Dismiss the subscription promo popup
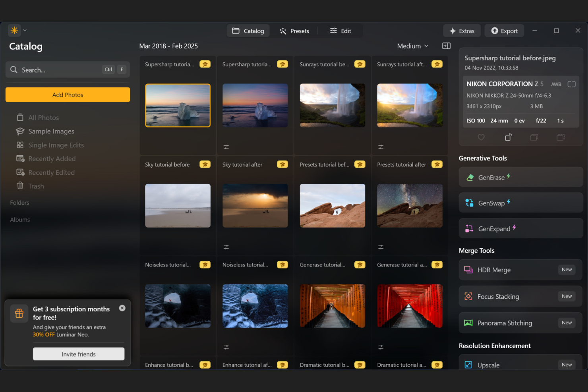Screen dimensions: 588x392 [122, 308]
